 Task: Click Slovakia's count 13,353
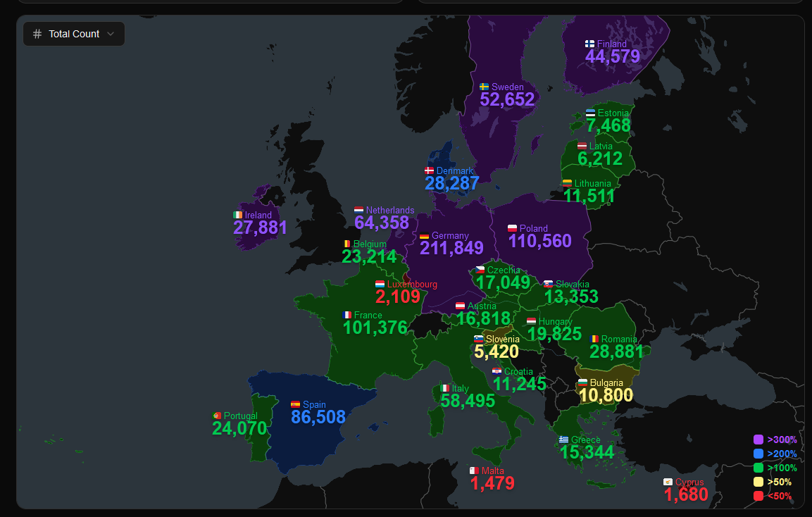click(x=571, y=297)
